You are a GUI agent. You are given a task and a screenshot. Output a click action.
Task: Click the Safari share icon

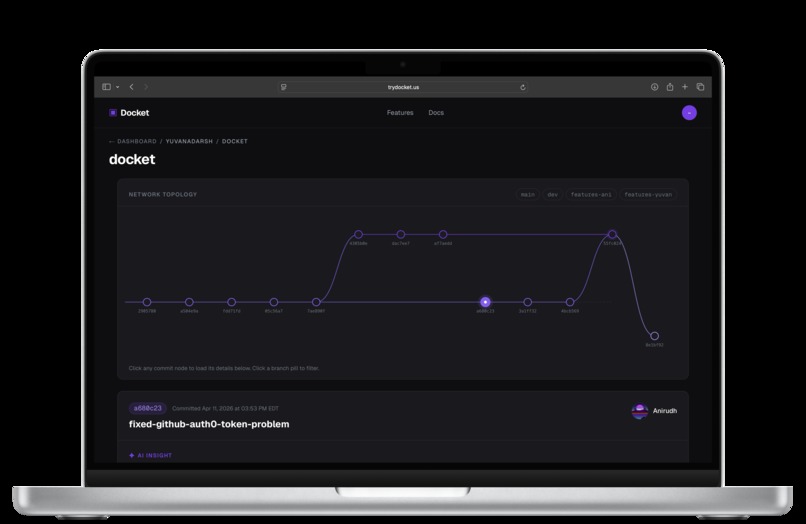[x=670, y=87]
